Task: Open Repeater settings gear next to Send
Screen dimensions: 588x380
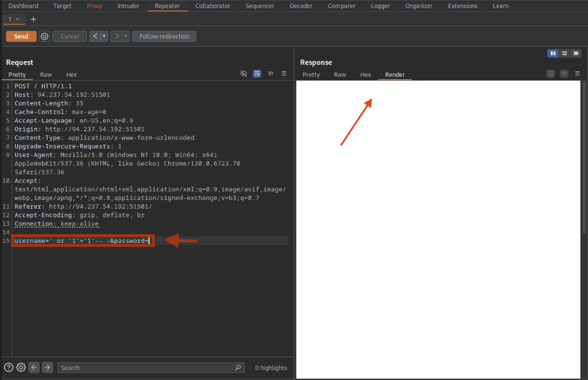Action: point(44,37)
